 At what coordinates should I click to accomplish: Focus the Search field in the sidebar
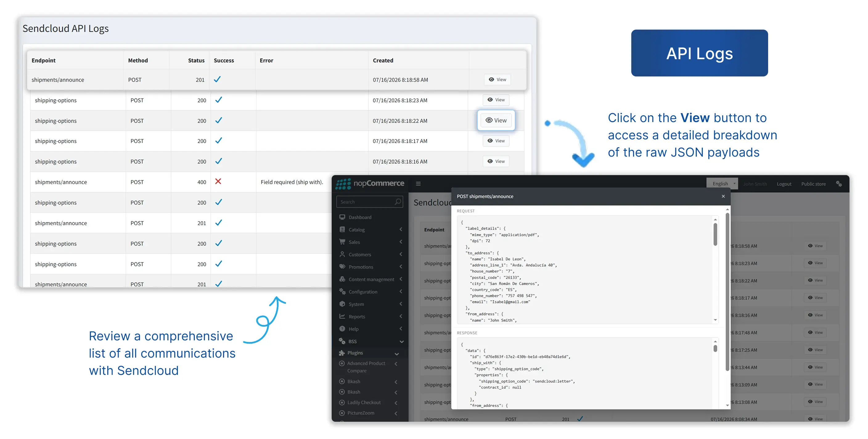pos(369,202)
